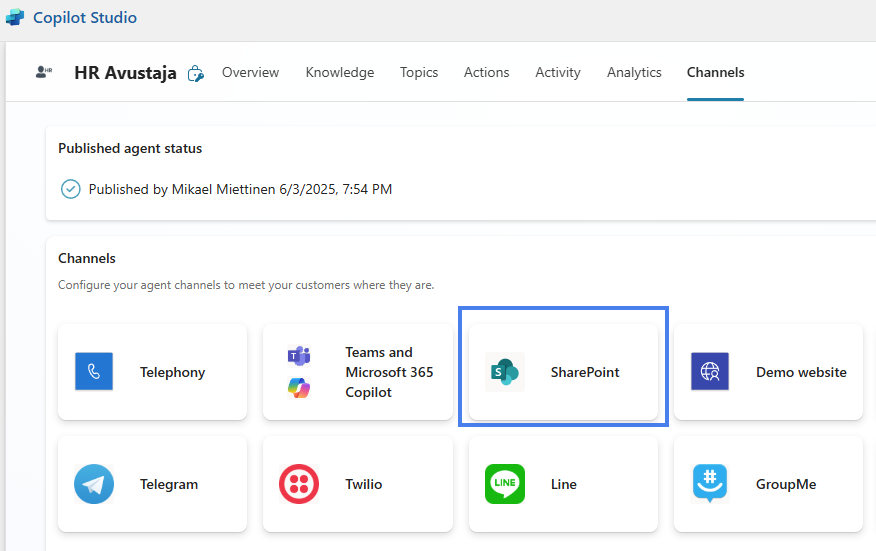Click the Telegram paper plane icon
This screenshot has height=551, width=876.
[94, 484]
